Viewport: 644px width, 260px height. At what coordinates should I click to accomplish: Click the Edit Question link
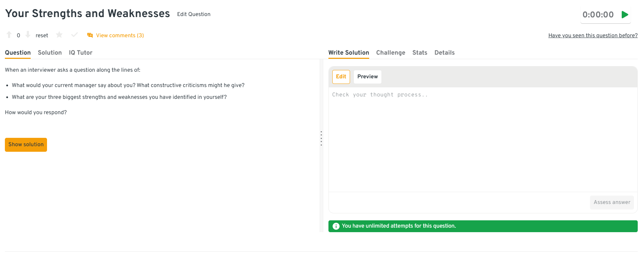pos(194,14)
